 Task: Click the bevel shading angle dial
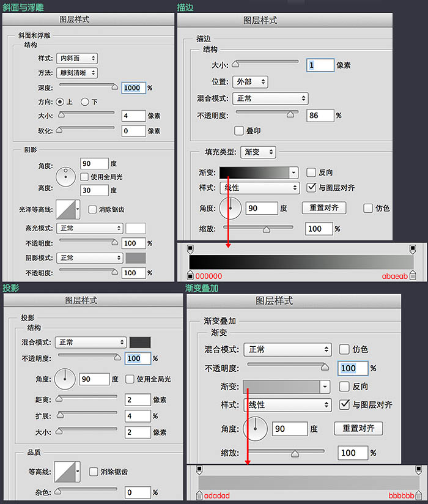click(x=65, y=177)
